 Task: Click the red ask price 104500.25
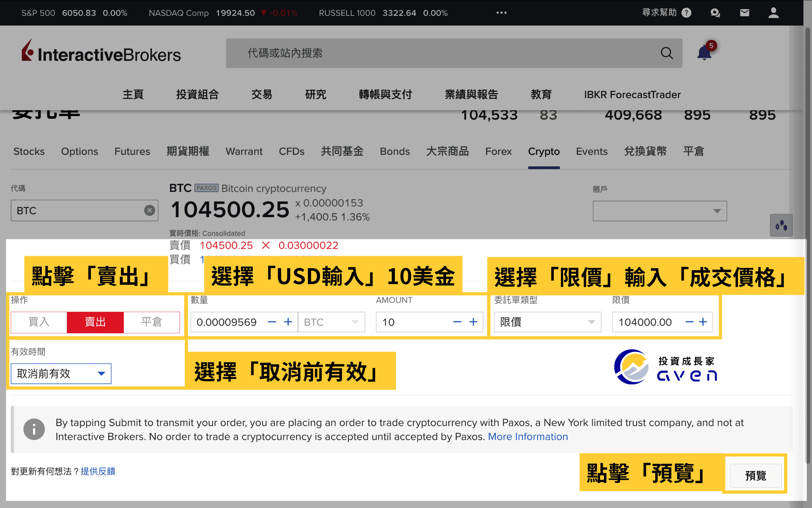226,245
